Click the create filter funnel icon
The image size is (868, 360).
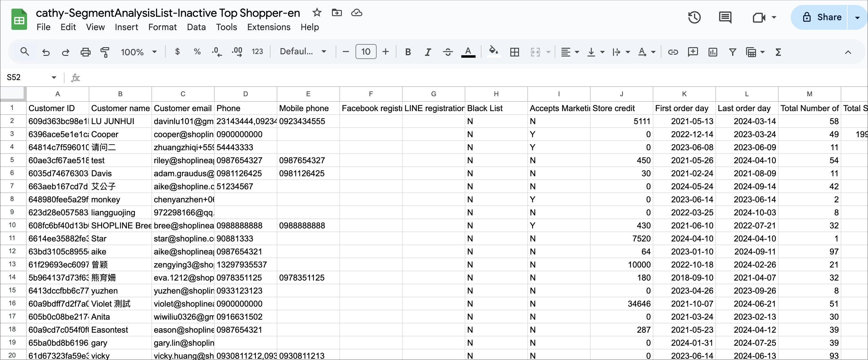tap(732, 52)
